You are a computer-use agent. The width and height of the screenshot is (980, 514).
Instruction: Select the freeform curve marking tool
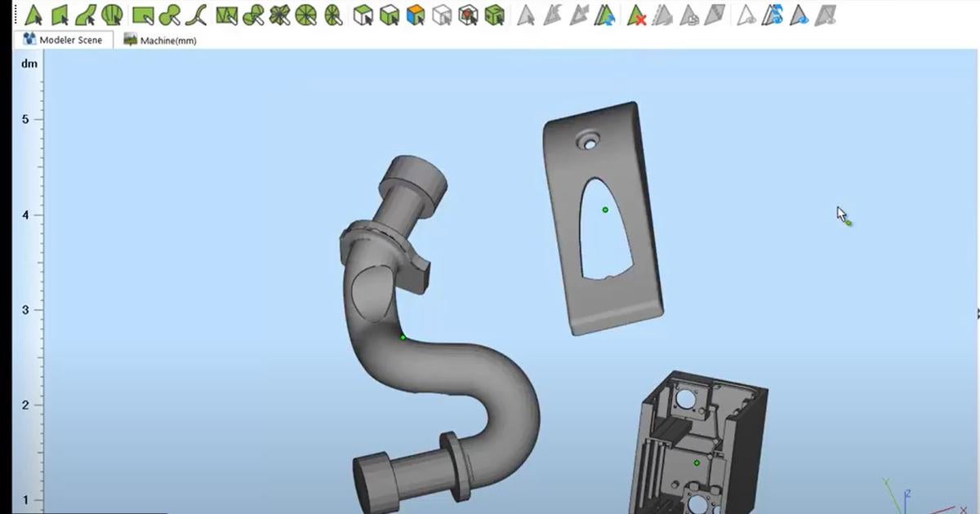[196, 14]
